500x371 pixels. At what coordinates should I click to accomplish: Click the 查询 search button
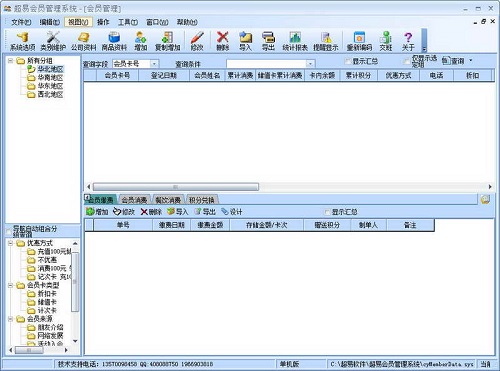[x=454, y=61]
